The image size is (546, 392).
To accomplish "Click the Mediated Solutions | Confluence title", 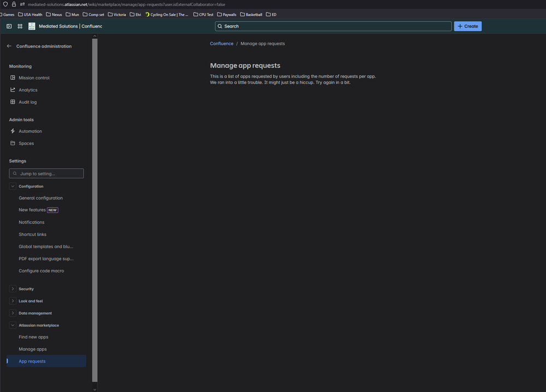I will (71, 26).
